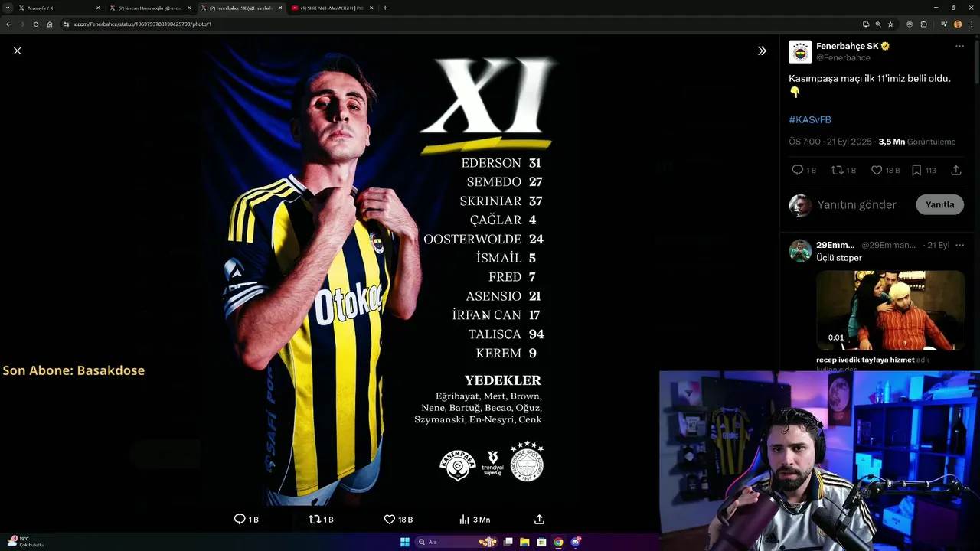This screenshot has width=980, height=551.
Task: Click the Chrome icon on the taskbar
Action: tap(558, 542)
